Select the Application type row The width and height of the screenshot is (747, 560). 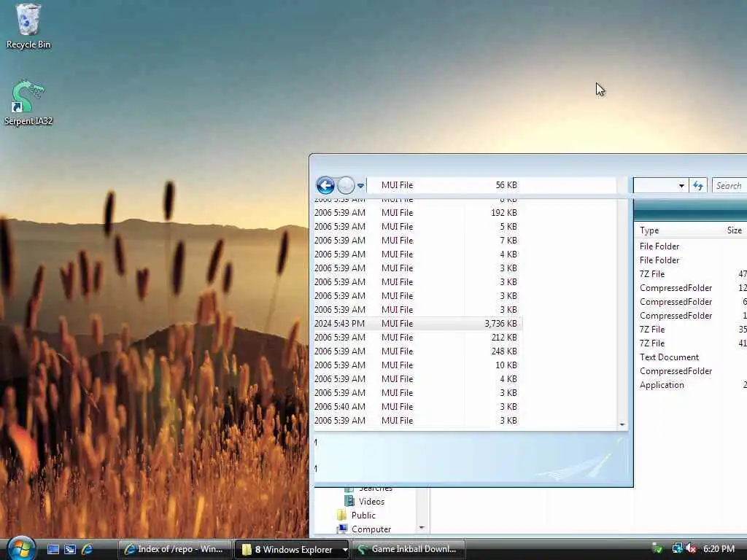pyautogui.click(x=662, y=385)
